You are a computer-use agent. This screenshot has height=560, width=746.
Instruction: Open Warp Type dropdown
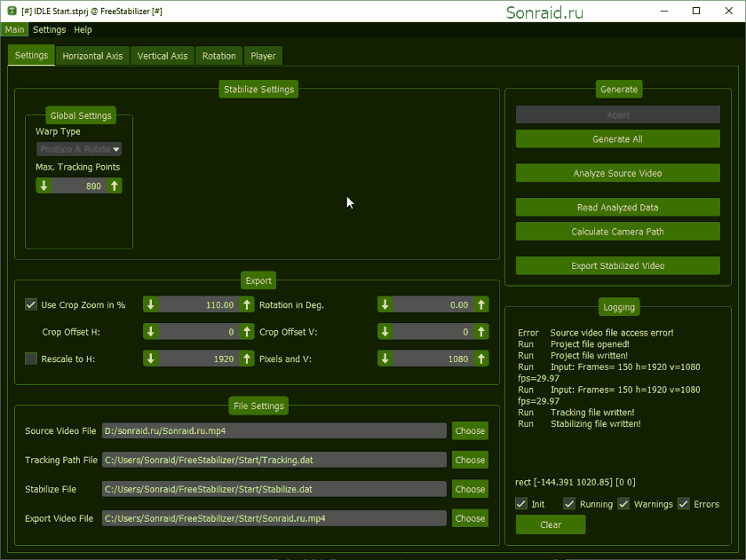pyautogui.click(x=79, y=149)
